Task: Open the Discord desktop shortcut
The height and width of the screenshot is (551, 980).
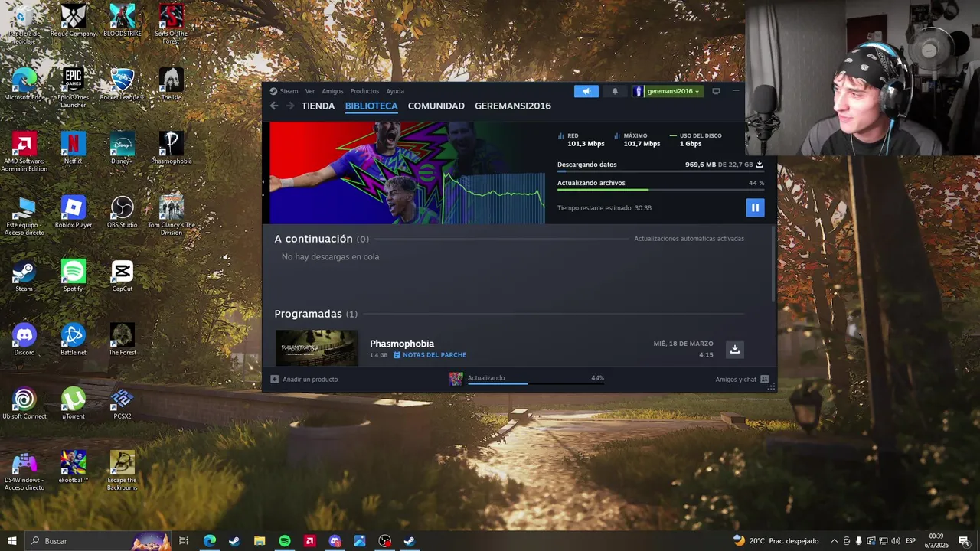Action: (24, 340)
